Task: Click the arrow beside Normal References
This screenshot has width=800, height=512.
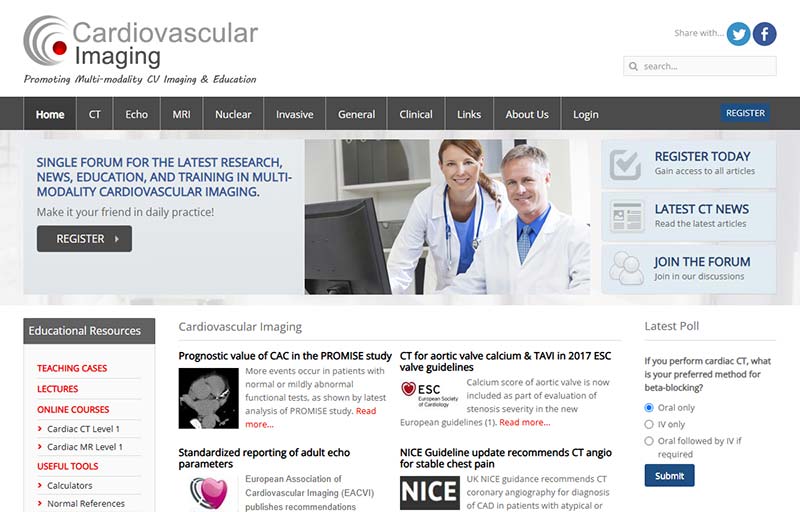Action: point(40,503)
